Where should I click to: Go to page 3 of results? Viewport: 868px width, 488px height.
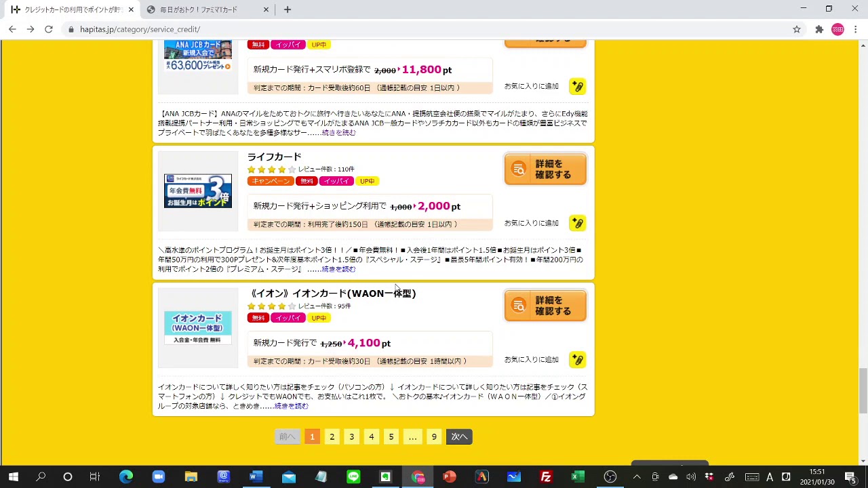click(351, 437)
